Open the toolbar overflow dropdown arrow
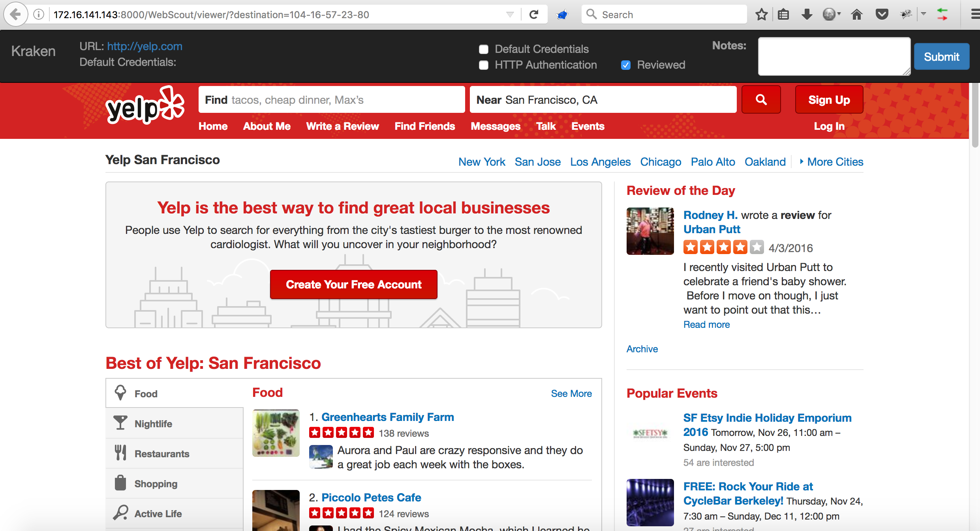 923,14
